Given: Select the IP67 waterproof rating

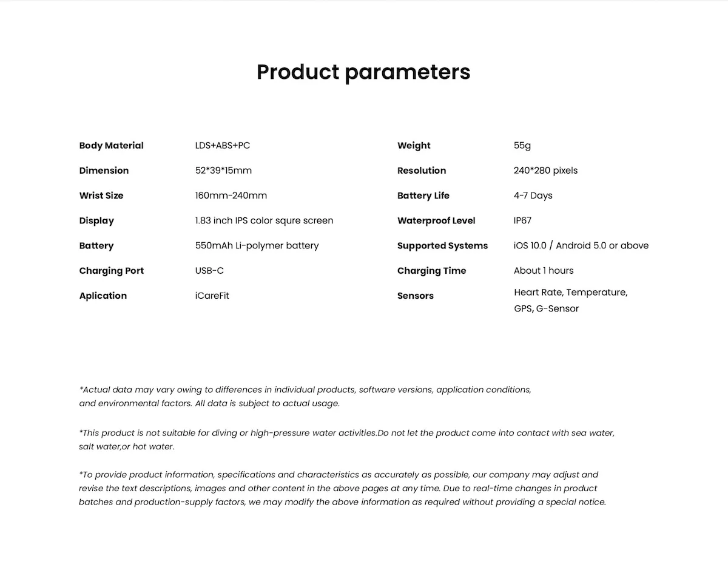Looking at the screenshot, I should coord(522,220).
